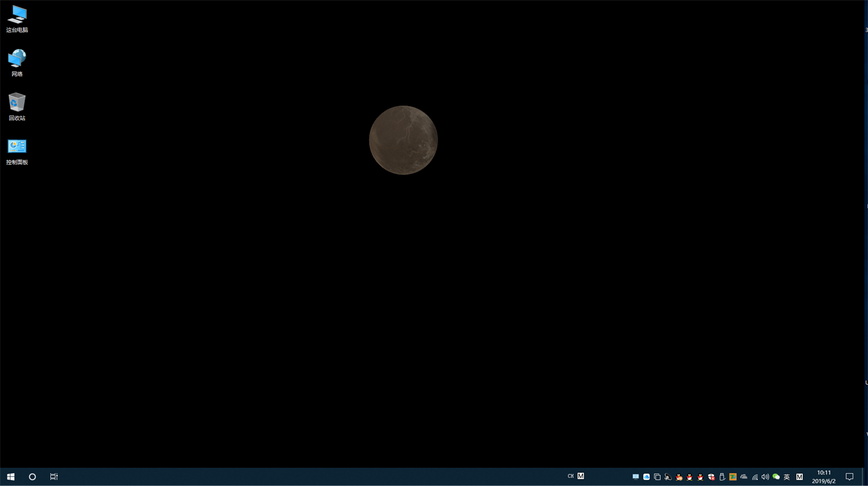
Task: Click the orange Z-shaped tray application icon
Action: coord(732,477)
